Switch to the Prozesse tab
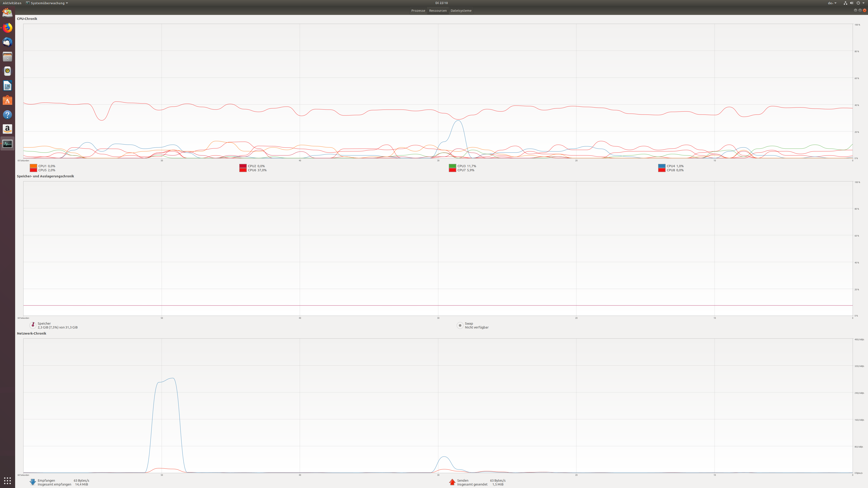Screen dimensions: 868x488 [418, 10]
